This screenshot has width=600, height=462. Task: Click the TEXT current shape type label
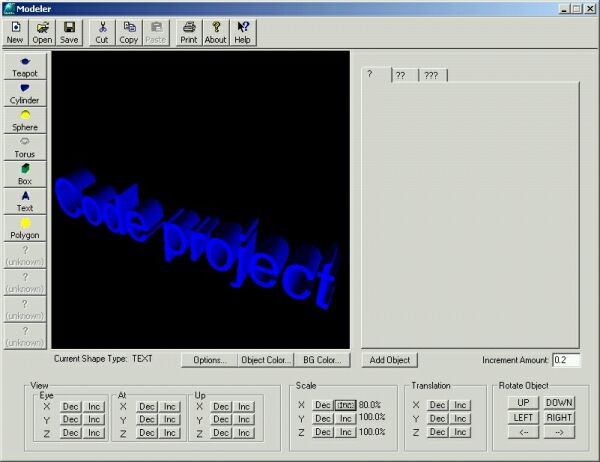pos(142,359)
